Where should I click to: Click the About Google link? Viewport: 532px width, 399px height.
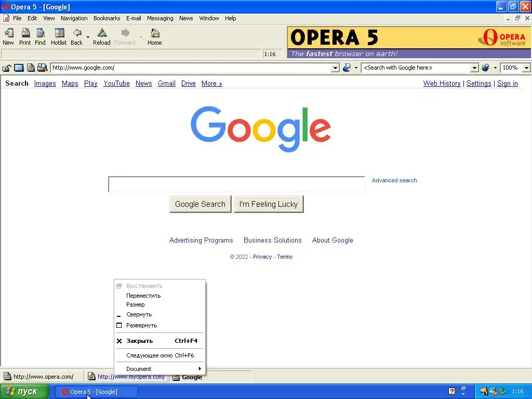[332, 240]
